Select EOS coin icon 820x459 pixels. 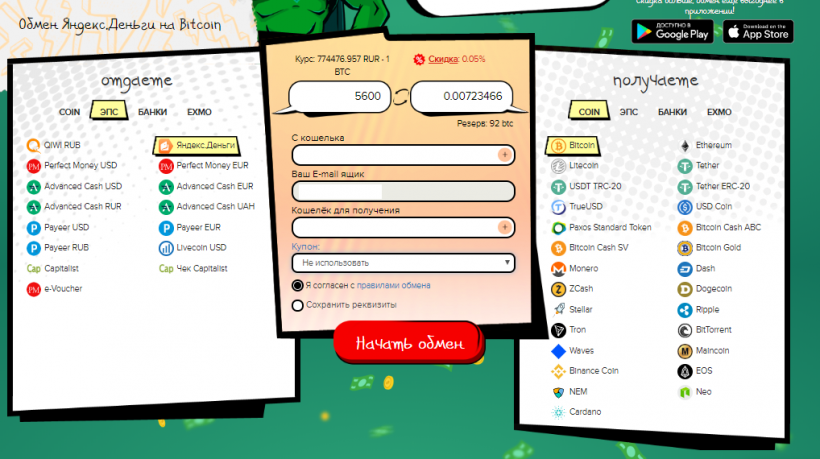[x=685, y=371]
